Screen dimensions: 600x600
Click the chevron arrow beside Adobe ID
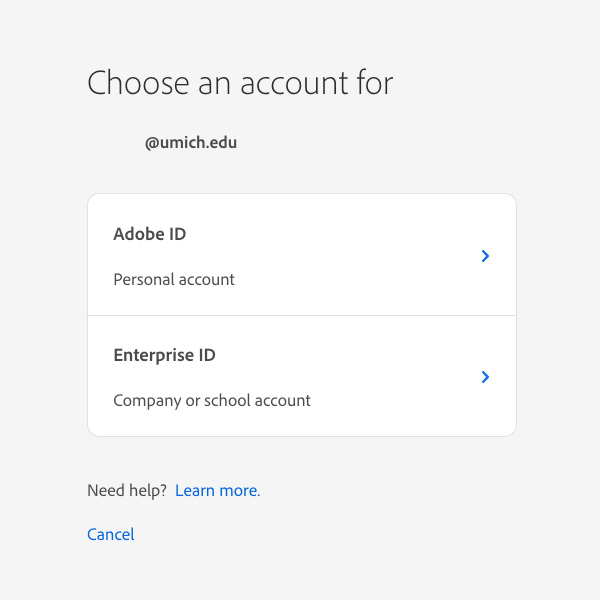(x=485, y=256)
